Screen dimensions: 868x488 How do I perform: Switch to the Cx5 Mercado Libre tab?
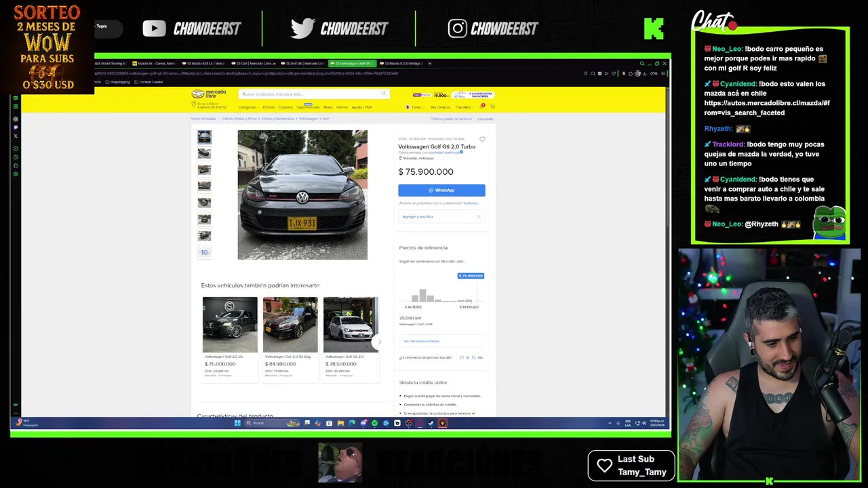point(255,63)
